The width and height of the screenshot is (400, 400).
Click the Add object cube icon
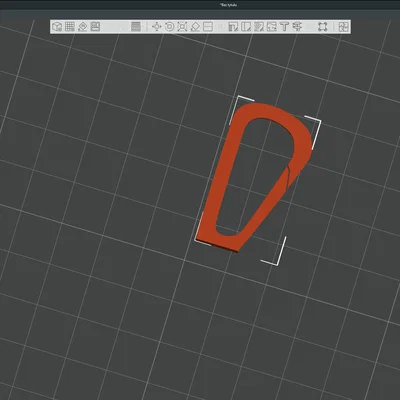tap(57, 27)
